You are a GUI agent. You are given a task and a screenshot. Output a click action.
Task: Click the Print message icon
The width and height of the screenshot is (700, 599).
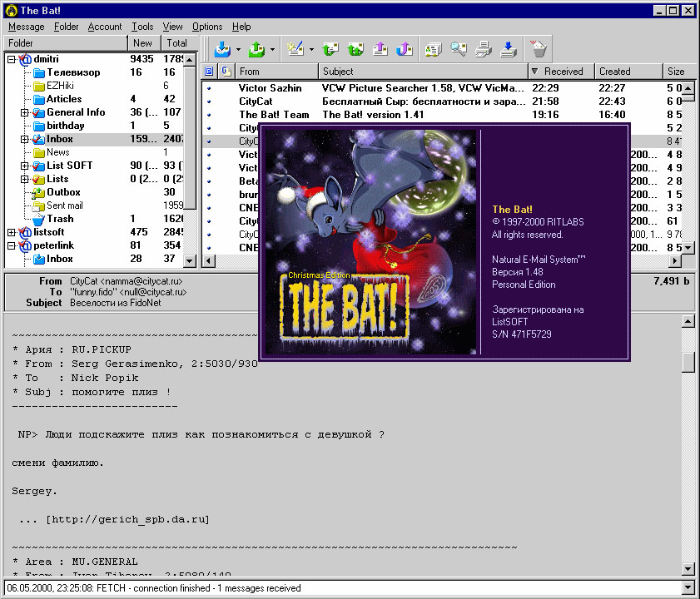coord(484,49)
